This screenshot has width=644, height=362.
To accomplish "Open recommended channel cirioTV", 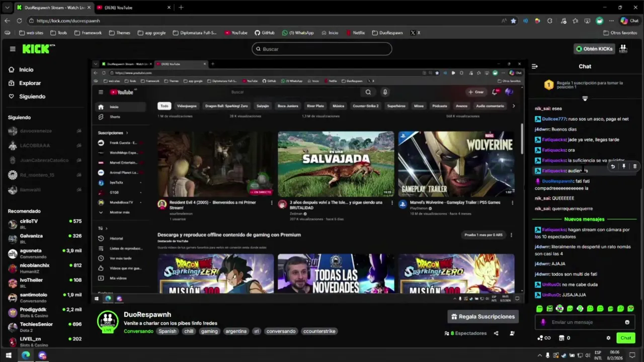I will pos(45,224).
